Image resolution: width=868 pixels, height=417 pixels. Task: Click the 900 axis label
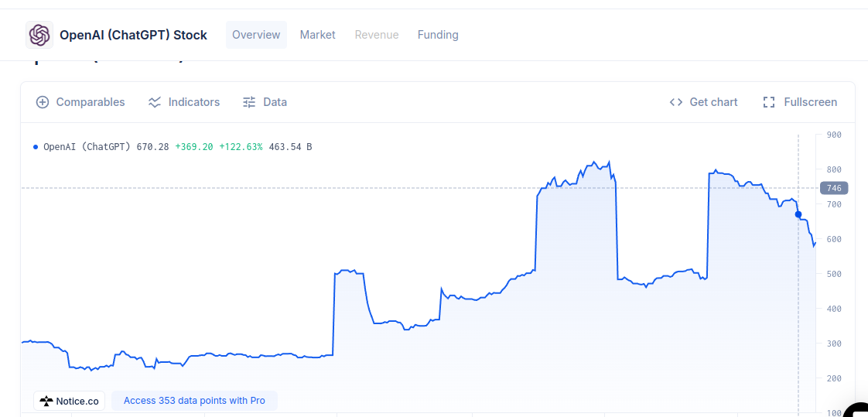834,135
